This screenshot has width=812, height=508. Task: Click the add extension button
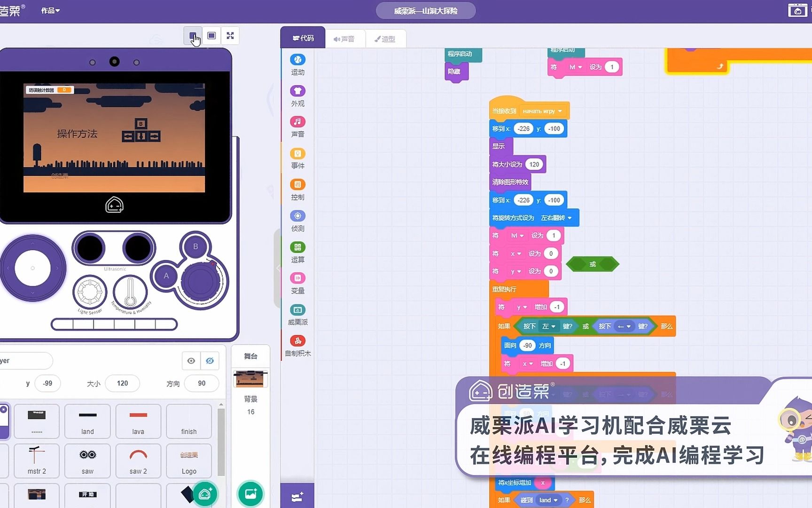[x=297, y=496]
